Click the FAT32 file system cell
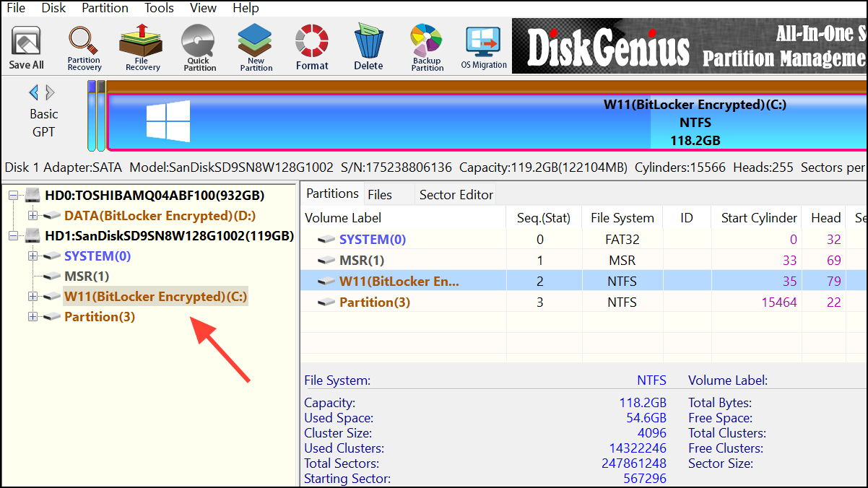Viewport: 868px width, 488px height. (x=622, y=239)
